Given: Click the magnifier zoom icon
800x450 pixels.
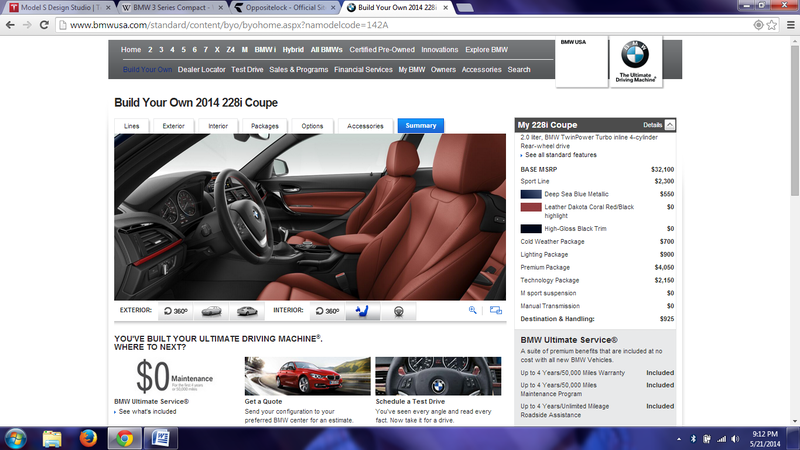Looking at the screenshot, I should (x=472, y=310).
